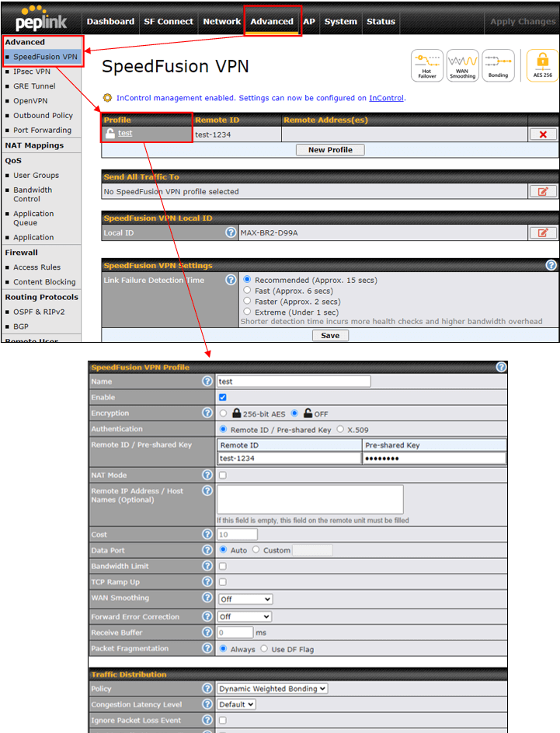Click the Hot Failover icon

tap(426, 66)
